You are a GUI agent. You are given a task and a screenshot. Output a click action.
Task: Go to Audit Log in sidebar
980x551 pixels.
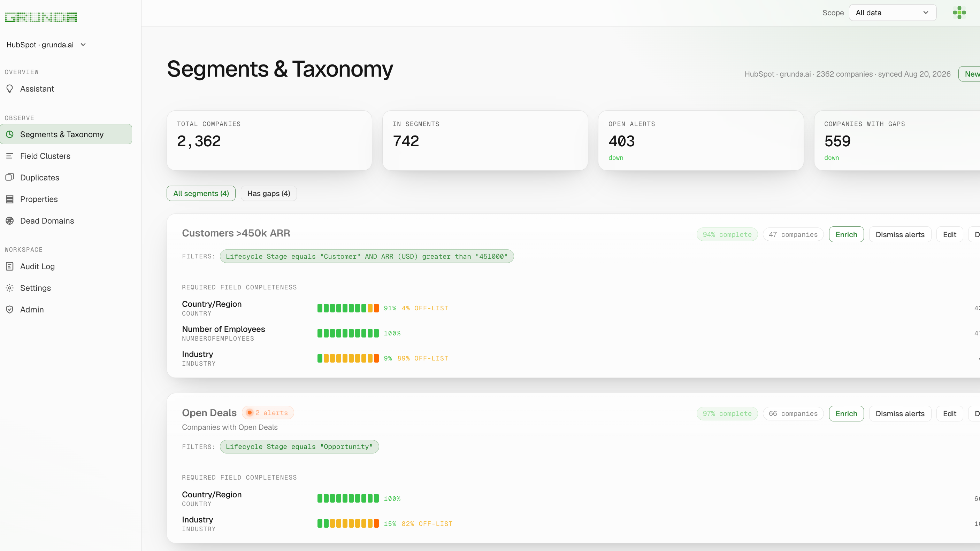click(66, 266)
